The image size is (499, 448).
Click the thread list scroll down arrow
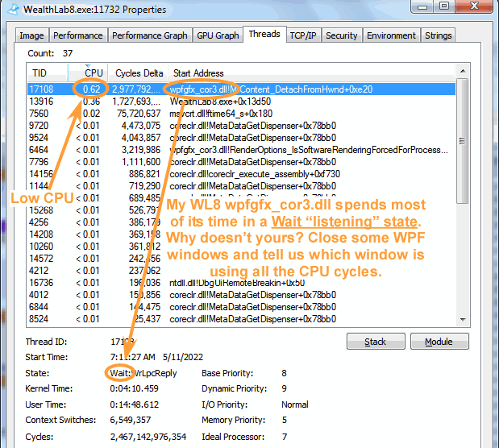463,319
